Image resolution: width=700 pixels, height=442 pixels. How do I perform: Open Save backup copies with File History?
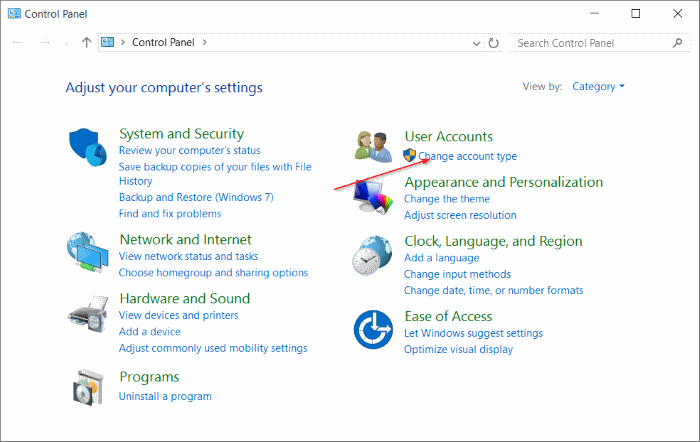pos(215,174)
